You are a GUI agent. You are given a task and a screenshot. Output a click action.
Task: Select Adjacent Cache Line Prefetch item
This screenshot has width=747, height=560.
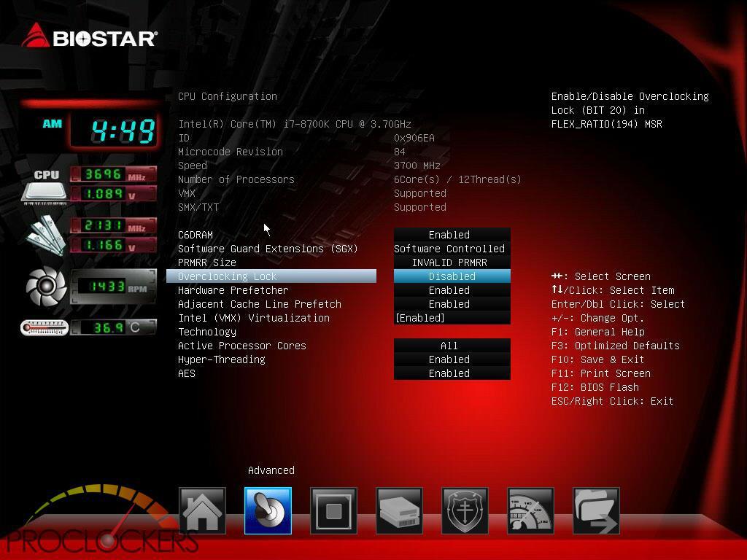tap(260, 304)
